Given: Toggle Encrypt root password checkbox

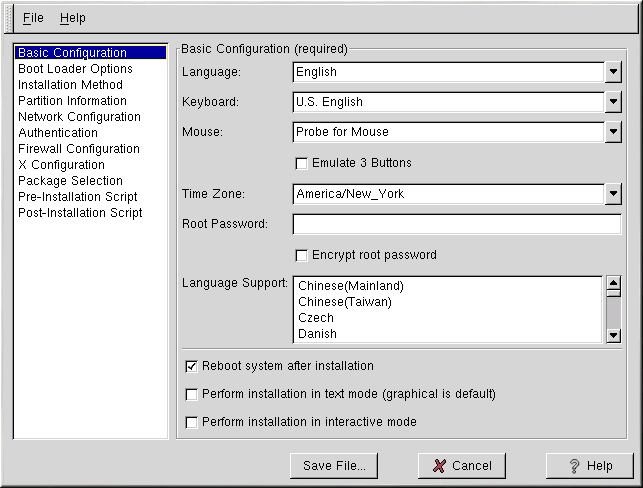Looking at the screenshot, I should pyautogui.click(x=302, y=255).
